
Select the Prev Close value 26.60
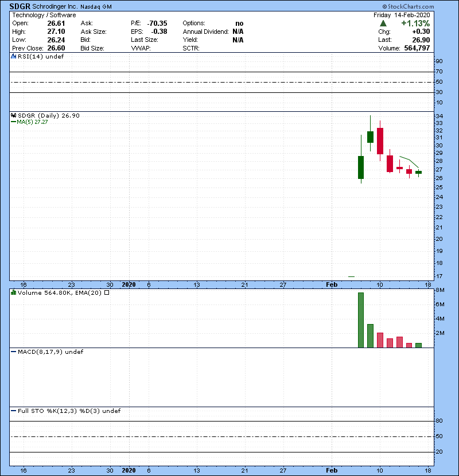[56, 48]
